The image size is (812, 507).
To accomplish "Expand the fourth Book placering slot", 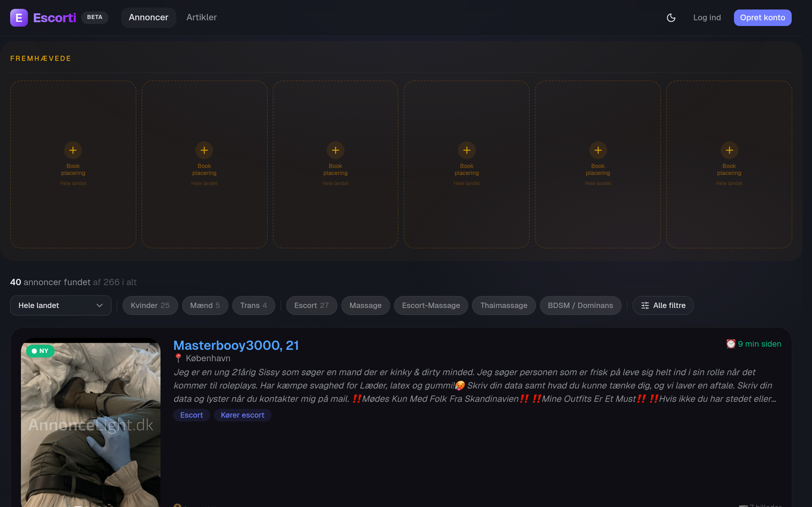I will (x=466, y=164).
